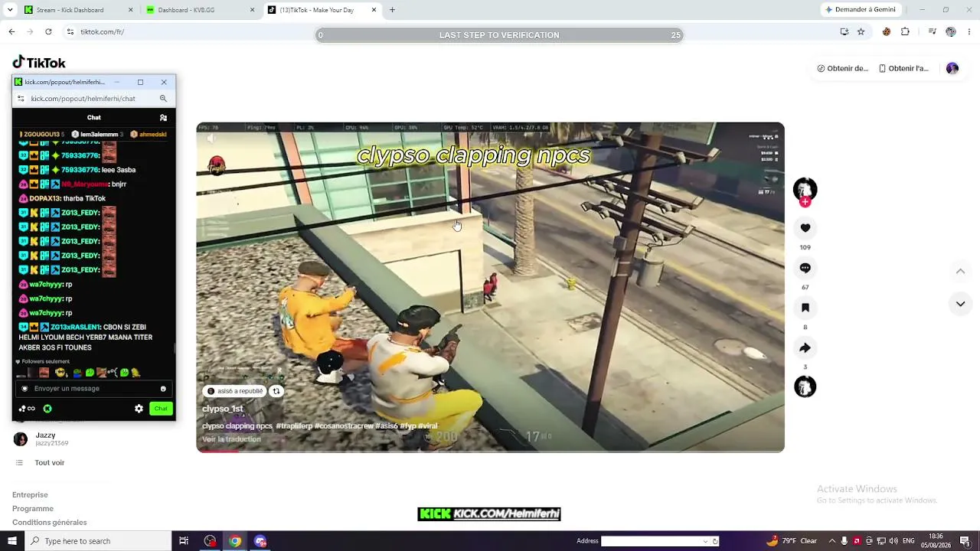Open the spinning sound disc on the video
Viewport: 980px width, 551px height.
pos(805,386)
